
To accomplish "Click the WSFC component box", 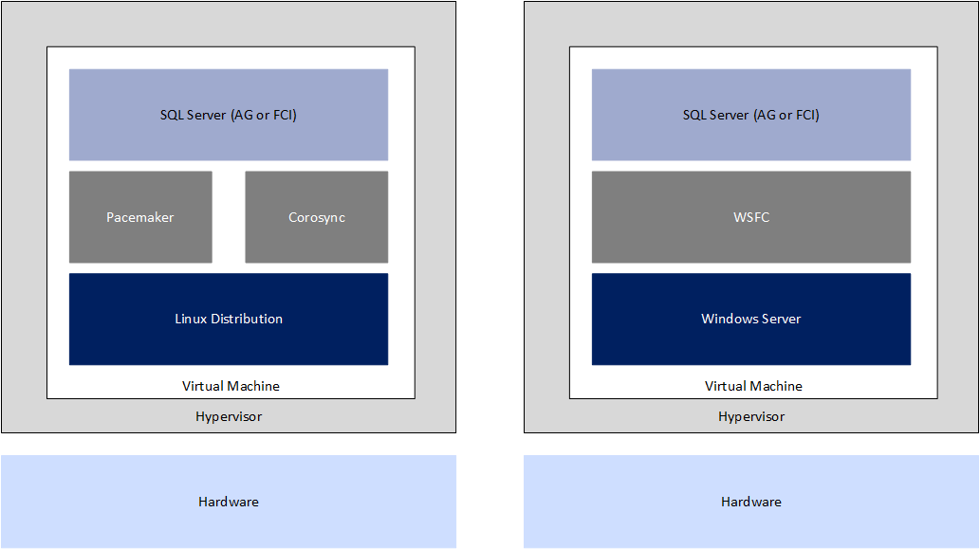I will (751, 216).
